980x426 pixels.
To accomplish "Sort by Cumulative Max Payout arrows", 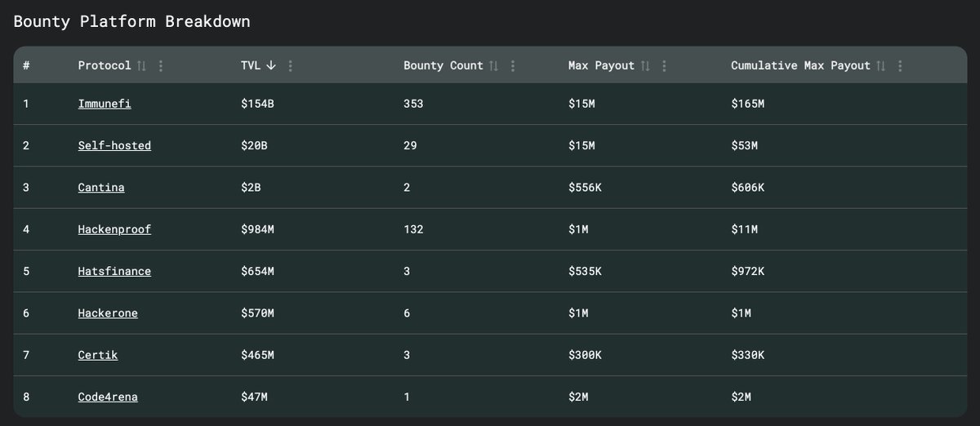I will (880, 66).
